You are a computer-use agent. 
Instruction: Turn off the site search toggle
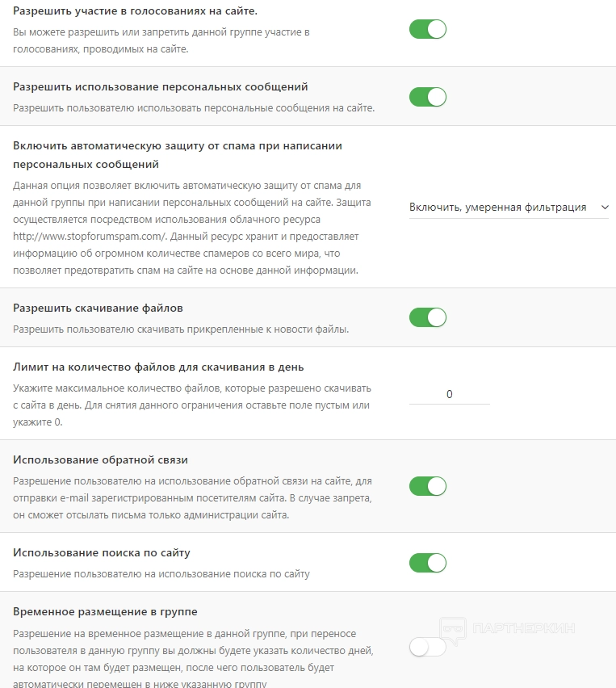coord(428,563)
